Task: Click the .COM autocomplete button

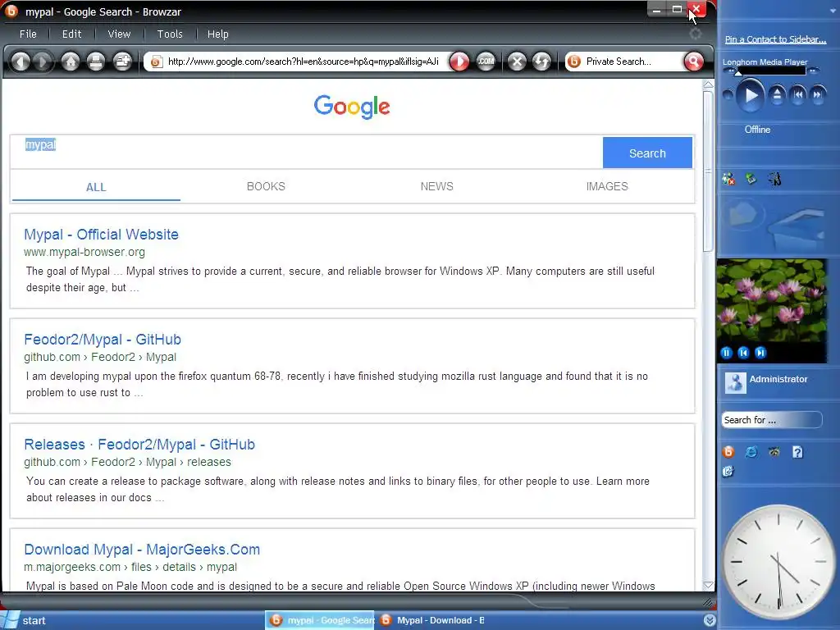Action: click(486, 62)
